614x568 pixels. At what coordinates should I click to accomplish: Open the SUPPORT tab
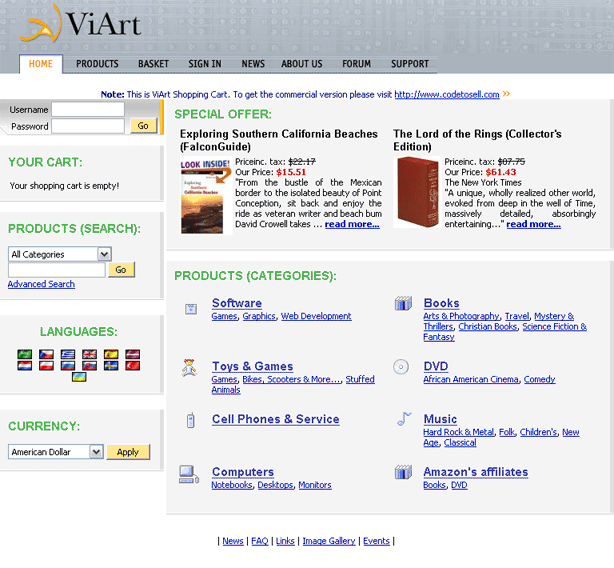click(410, 64)
